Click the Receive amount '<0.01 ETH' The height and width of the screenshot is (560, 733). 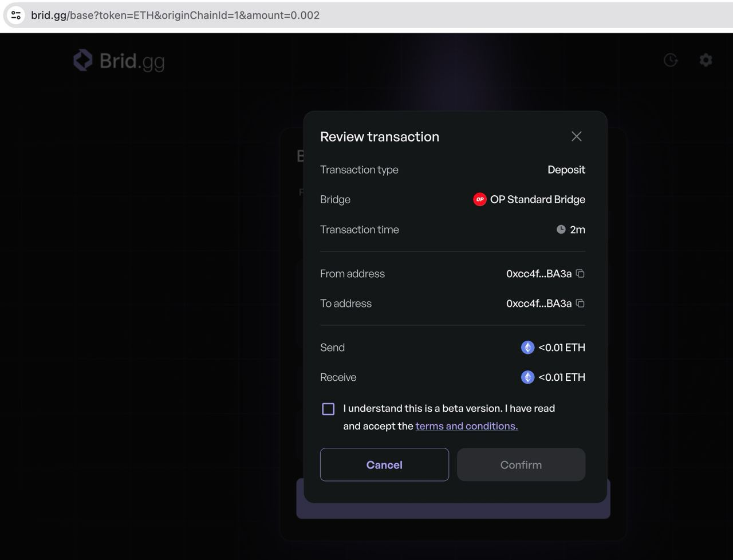562,377
